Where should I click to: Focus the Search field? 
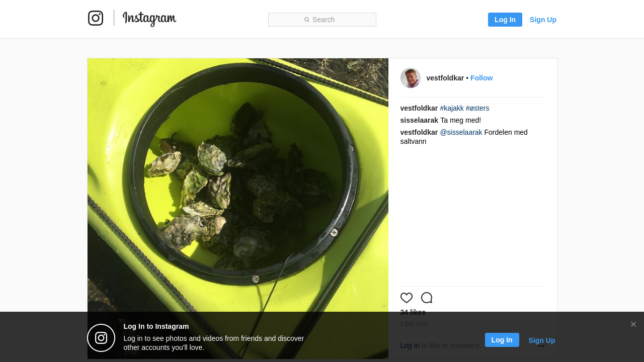click(x=322, y=20)
